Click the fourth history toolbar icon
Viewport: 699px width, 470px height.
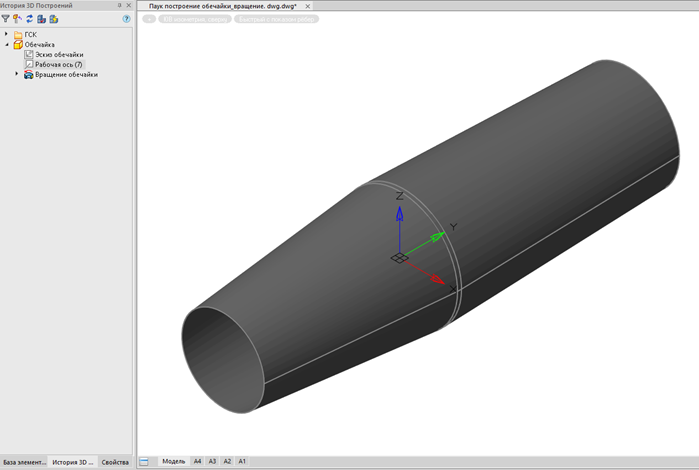pyautogui.click(x=41, y=19)
